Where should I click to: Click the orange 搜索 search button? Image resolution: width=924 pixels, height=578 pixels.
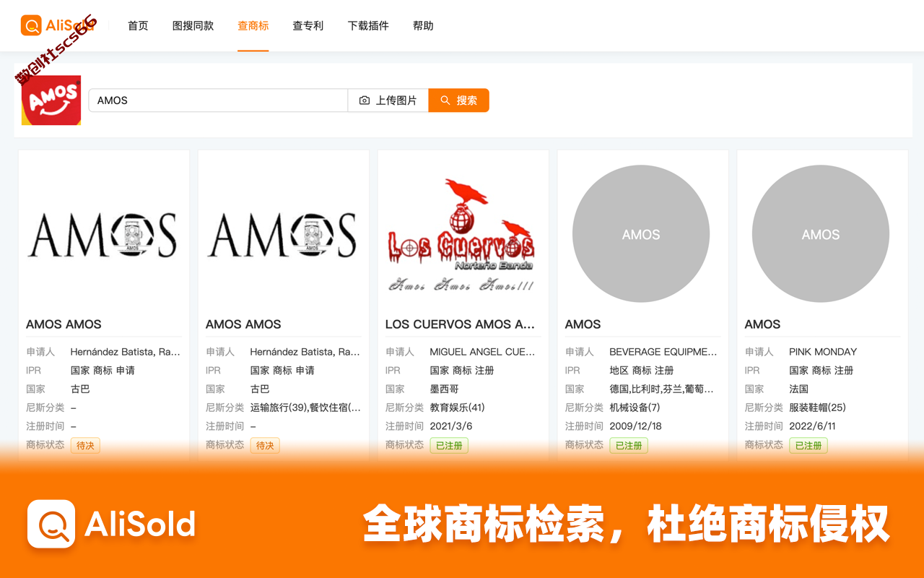point(458,100)
